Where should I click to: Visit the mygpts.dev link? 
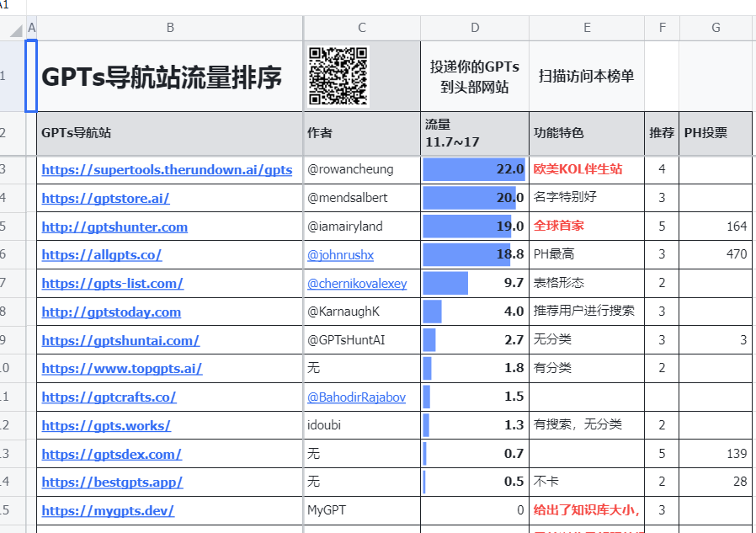108,511
